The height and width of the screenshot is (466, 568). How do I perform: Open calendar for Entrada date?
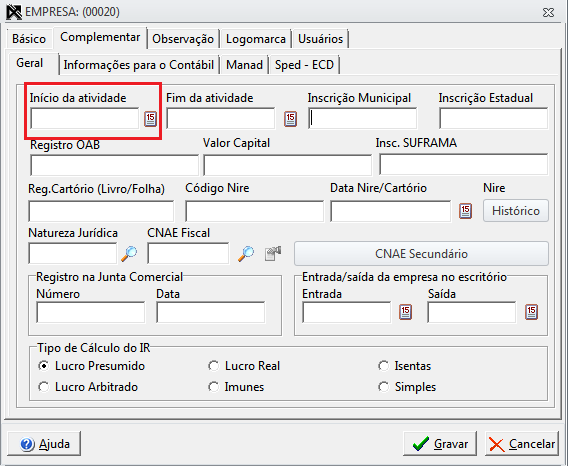click(405, 312)
